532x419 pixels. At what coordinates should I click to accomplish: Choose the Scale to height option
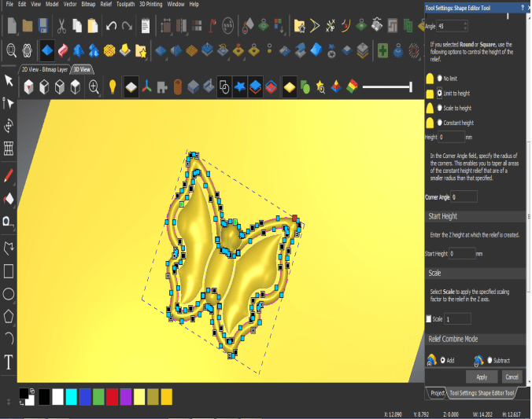[440, 108]
